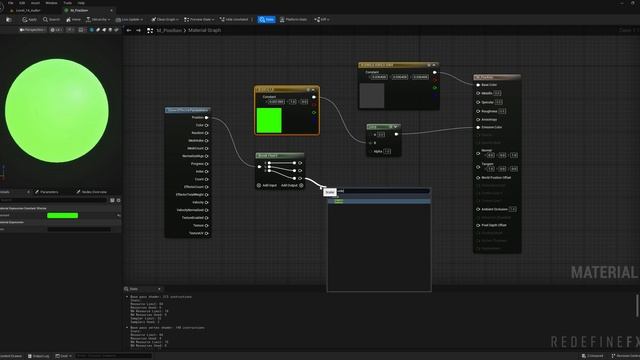Image resolution: width=640 pixels, height=360 pixels.
Task: Click the Emissive Color input pin
Action: pyautogui.click(x=478, y=127)
